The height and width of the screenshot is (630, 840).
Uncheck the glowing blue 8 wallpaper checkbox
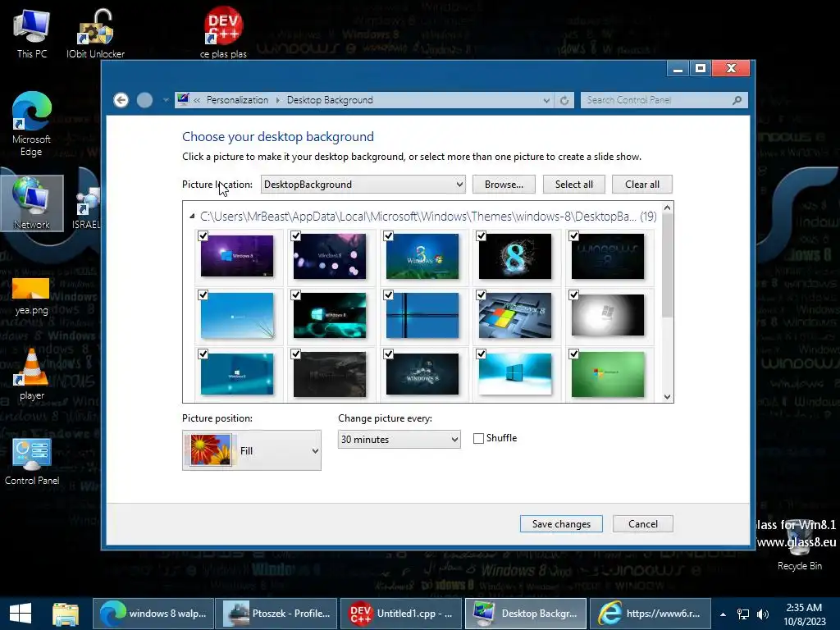tap(481, 235)
